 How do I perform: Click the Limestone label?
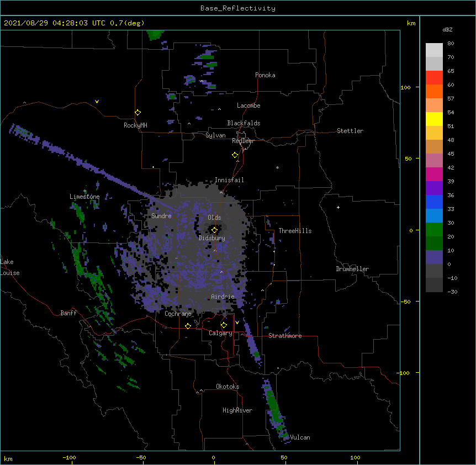point(84,197)
